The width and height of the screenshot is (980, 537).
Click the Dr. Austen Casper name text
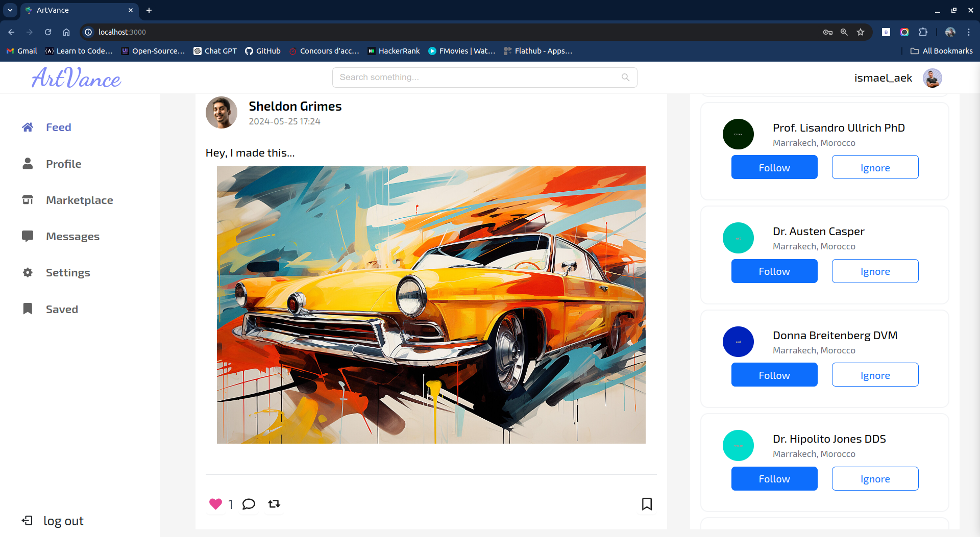(x=818, y=231)
